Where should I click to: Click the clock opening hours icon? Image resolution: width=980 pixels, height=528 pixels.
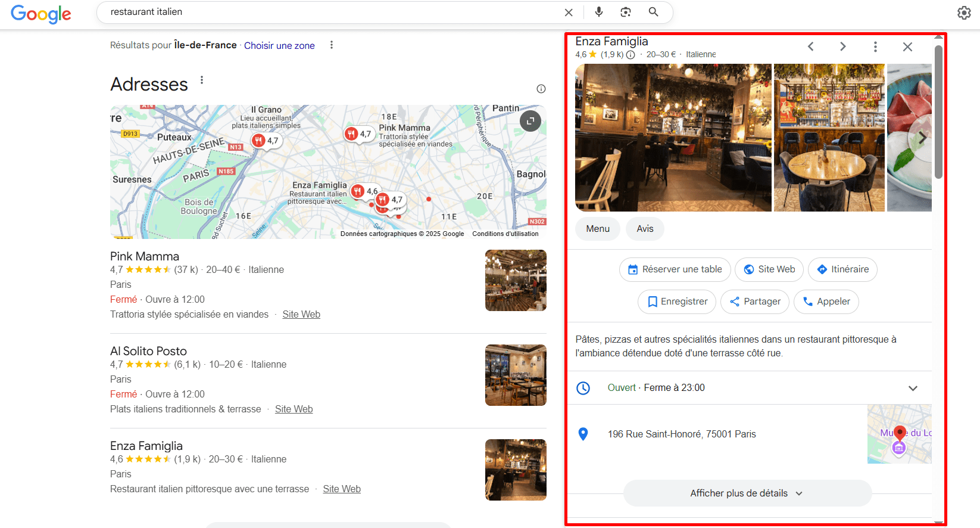[583, 388]
